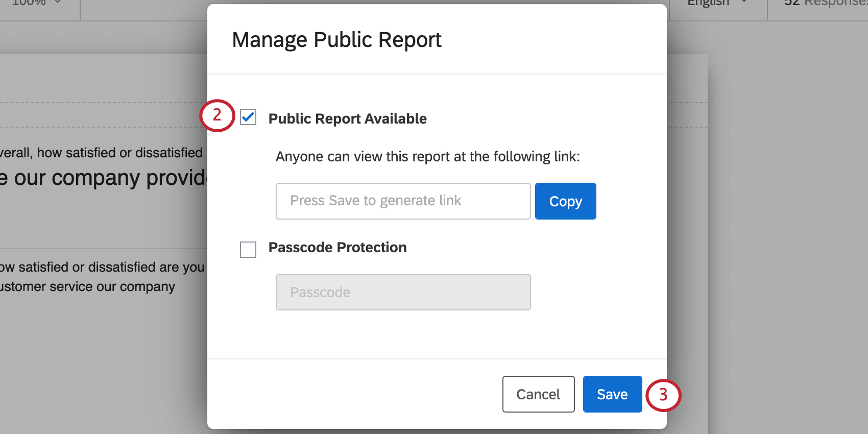Uncheck the Public Report Available checkbox
Image resolution: width=868 pixels, height=434 pixels.
click(x=248, y=117)
